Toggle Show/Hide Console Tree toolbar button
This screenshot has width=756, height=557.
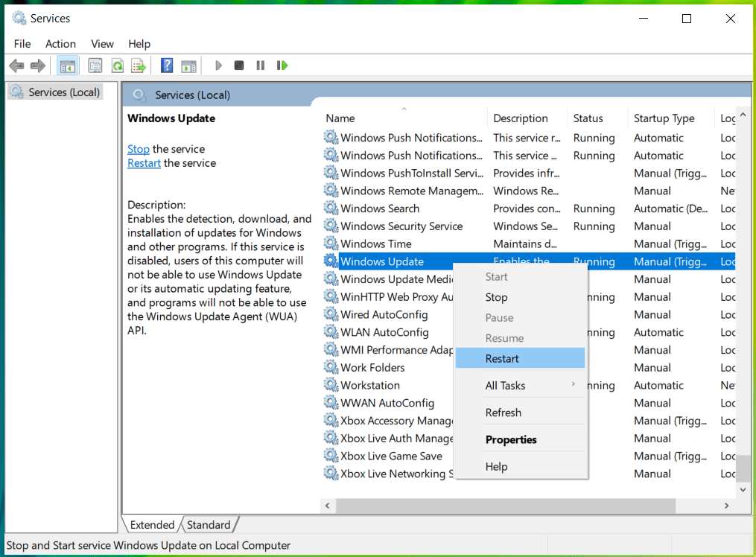[x=68, y=66]
